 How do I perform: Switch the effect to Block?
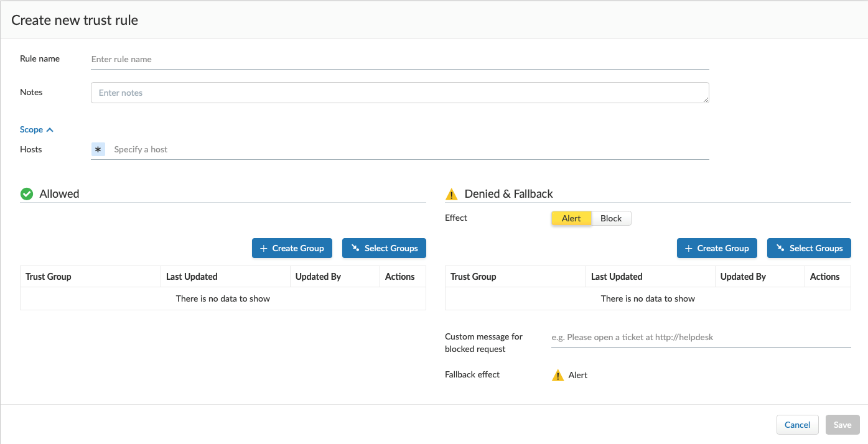click(611, 218)
